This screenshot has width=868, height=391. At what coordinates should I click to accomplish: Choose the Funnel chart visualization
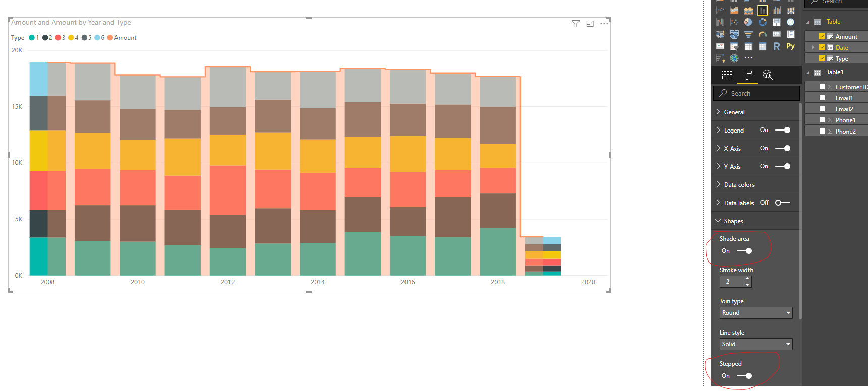click(748, 34)
